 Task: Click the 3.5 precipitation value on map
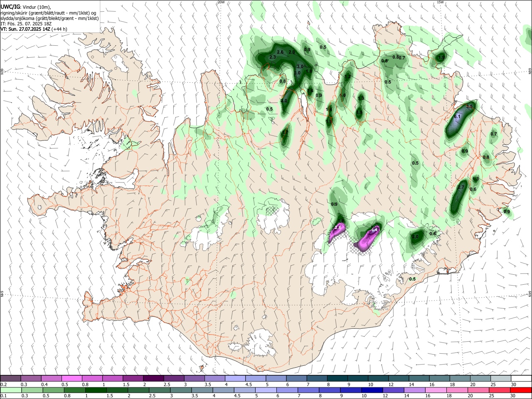(x=470, y=107)
